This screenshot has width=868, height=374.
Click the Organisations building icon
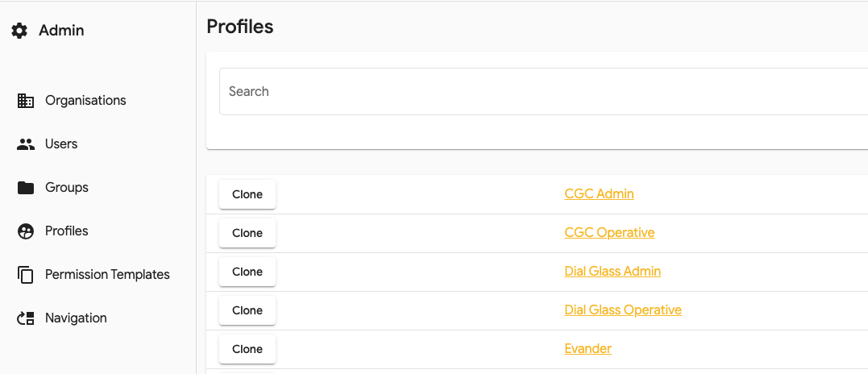coord(26,101)
